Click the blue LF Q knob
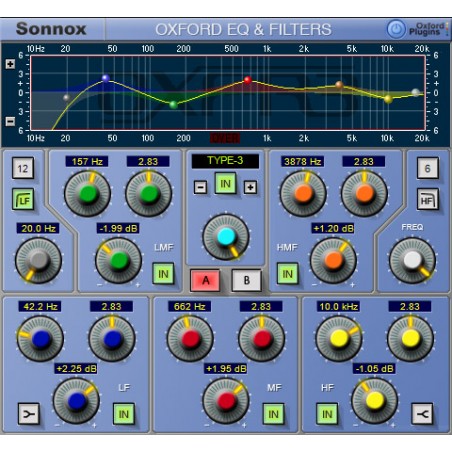The image size is (452, 452). point(112,339)
